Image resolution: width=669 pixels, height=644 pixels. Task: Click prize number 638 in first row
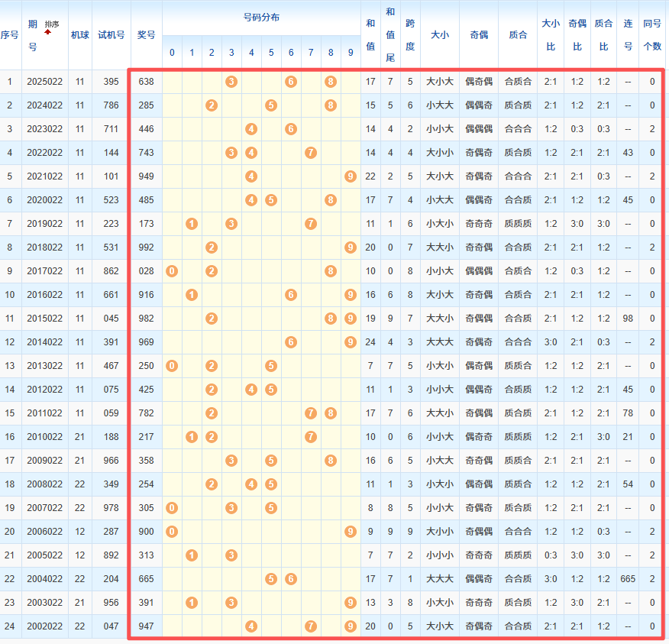146,82
